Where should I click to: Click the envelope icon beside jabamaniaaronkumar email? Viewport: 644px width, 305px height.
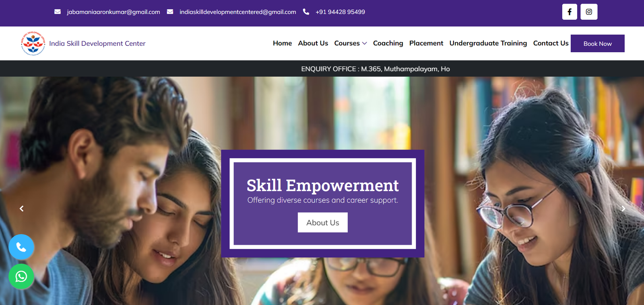point(58,12)
